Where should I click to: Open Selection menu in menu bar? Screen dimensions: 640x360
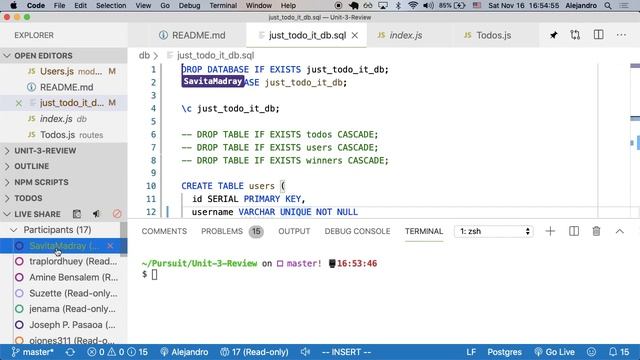[x=111, y=6]
